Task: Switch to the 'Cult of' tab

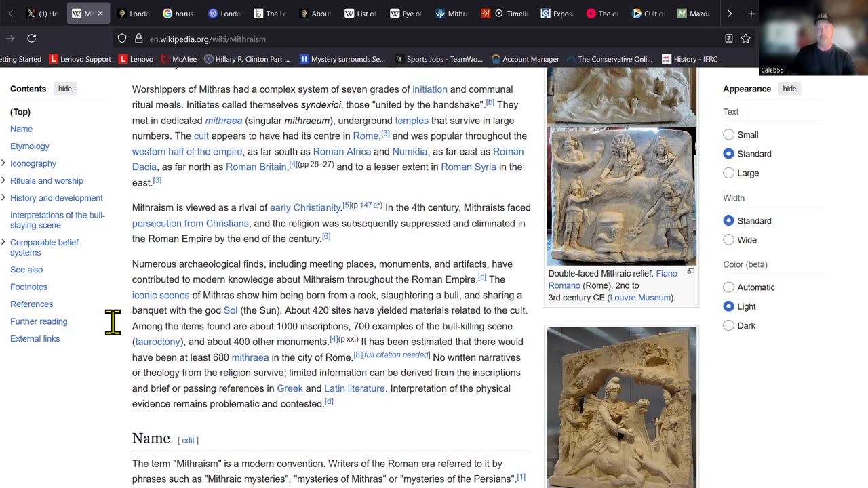Action: tap(648, 14)
